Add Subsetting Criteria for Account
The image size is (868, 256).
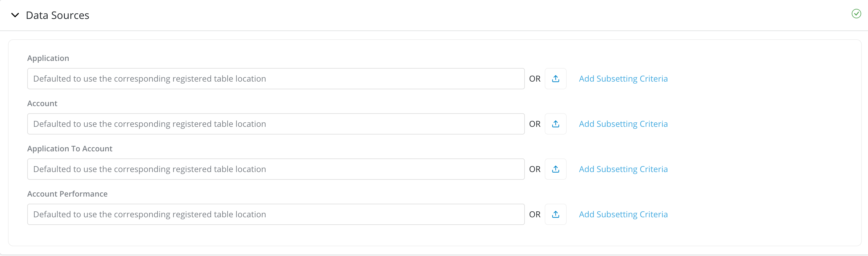click(623, 124)
